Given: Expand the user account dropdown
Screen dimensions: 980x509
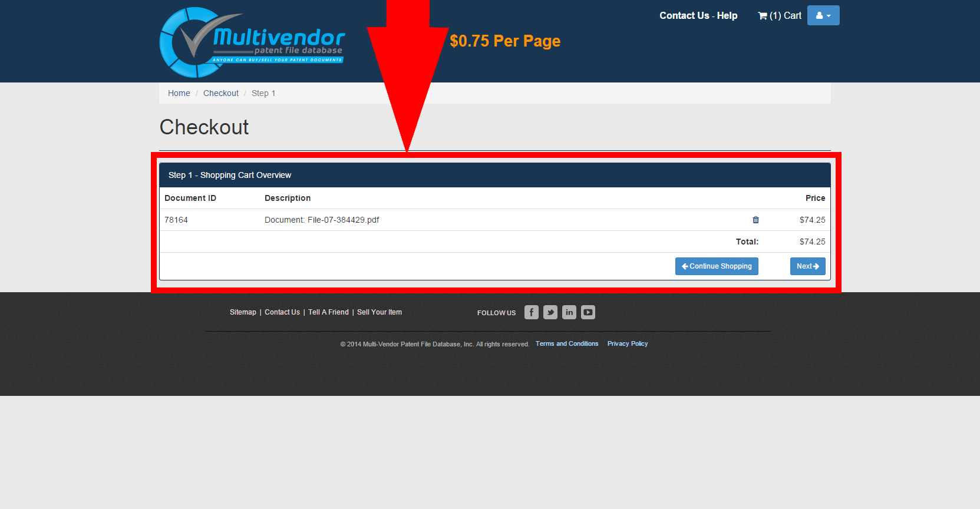Looking at the screenshot, I should tap(823, 16).
